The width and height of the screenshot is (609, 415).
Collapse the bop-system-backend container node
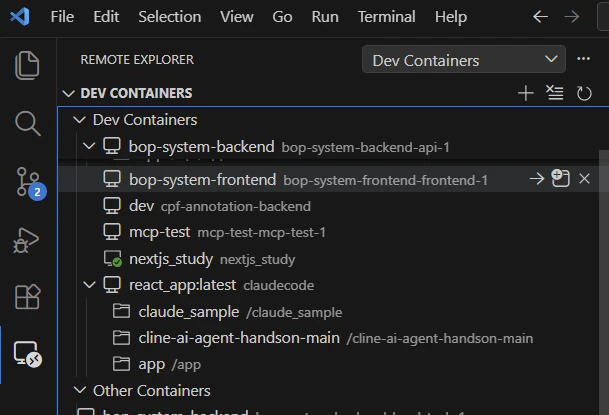(89, 146)
